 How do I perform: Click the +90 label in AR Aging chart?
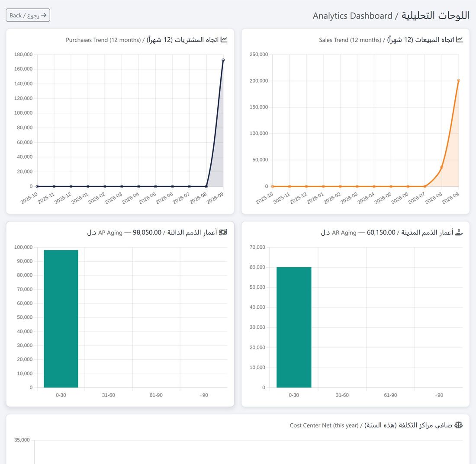[439, 395]
